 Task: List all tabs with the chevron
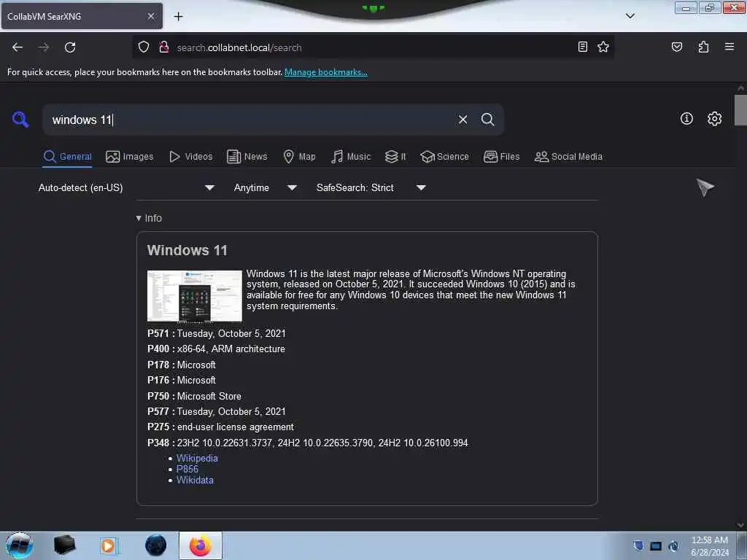coord(630,16)
